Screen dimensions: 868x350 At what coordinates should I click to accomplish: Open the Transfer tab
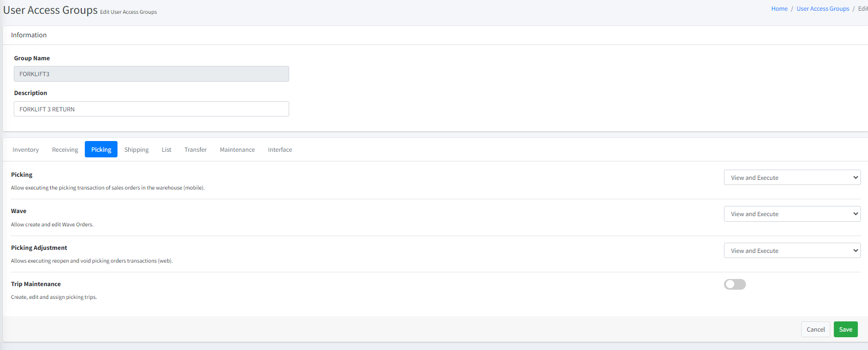click(196, 150)
